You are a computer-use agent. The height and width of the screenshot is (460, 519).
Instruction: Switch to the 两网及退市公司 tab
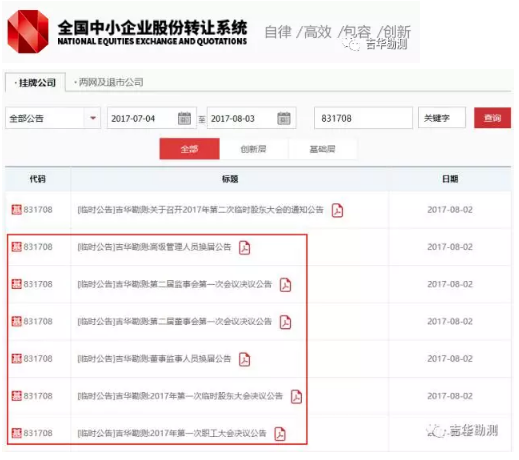click(x=109, y=82)
